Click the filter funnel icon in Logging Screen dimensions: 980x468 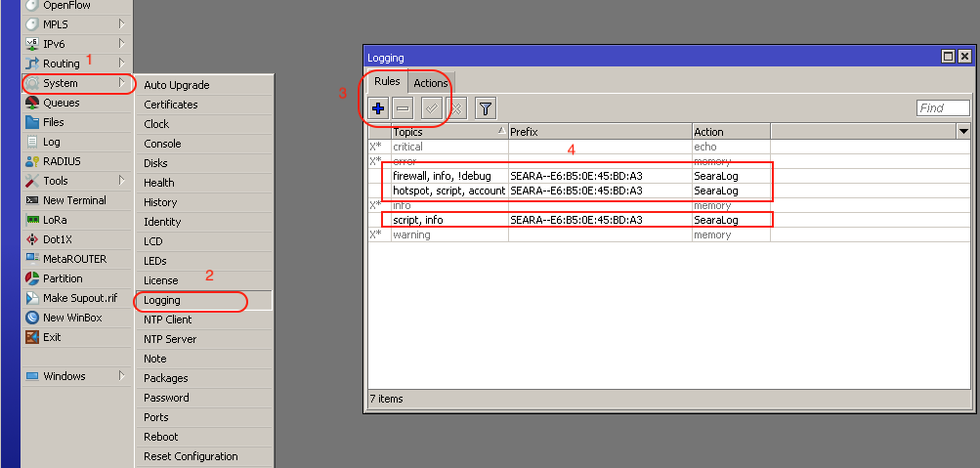(486, 108)
